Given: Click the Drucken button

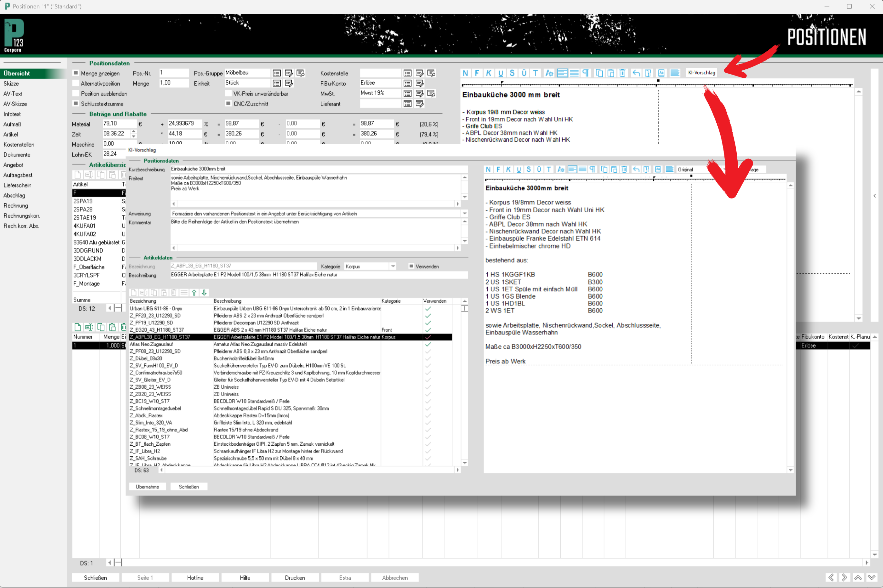Looking at the screenshot, I should 295,577.
